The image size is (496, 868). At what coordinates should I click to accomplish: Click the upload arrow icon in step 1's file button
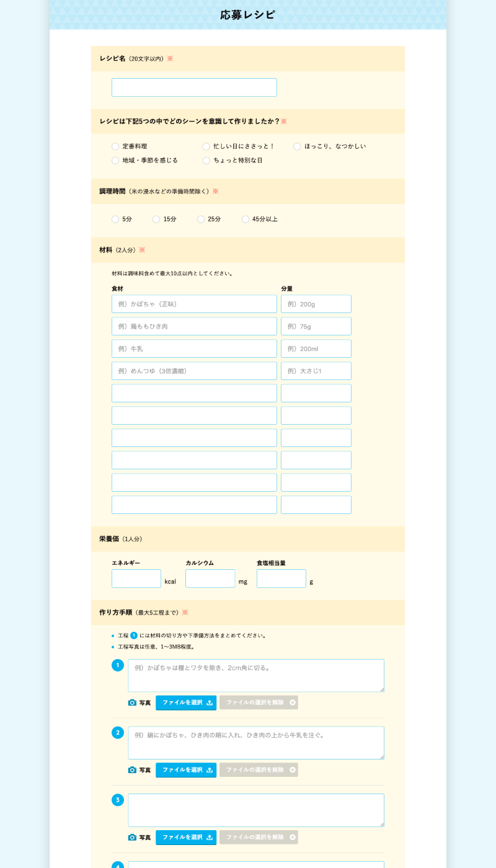click(x=210, y=702)
